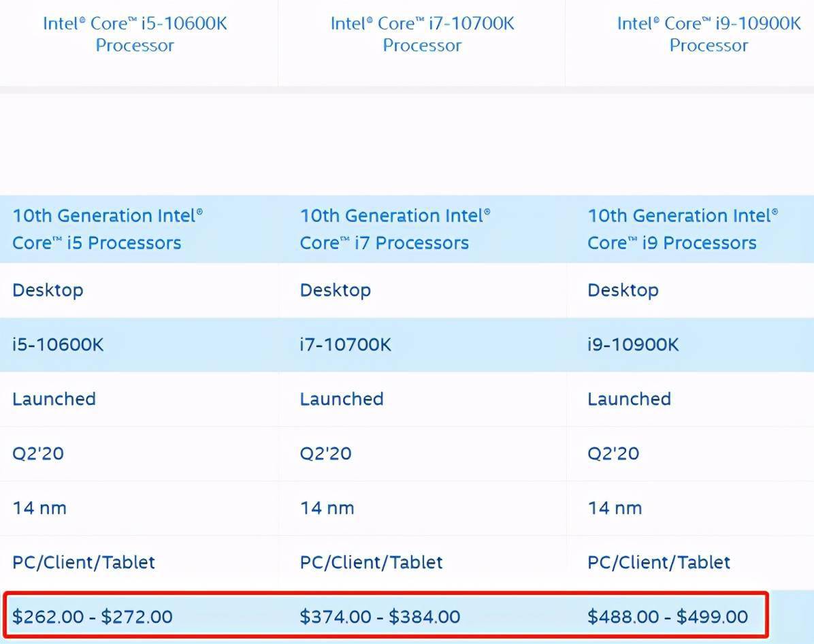Click Launched status in the i5 column
This screenshot has height=644, width=814.
coord(54,399)
